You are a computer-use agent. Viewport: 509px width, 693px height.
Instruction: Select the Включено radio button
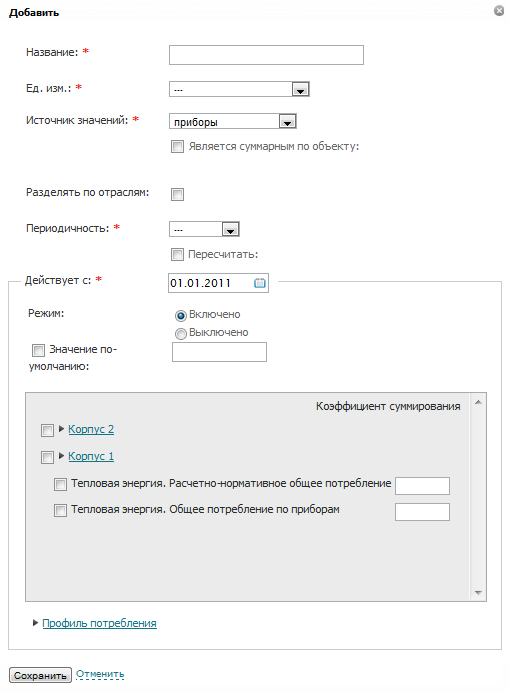coord(181,316)
